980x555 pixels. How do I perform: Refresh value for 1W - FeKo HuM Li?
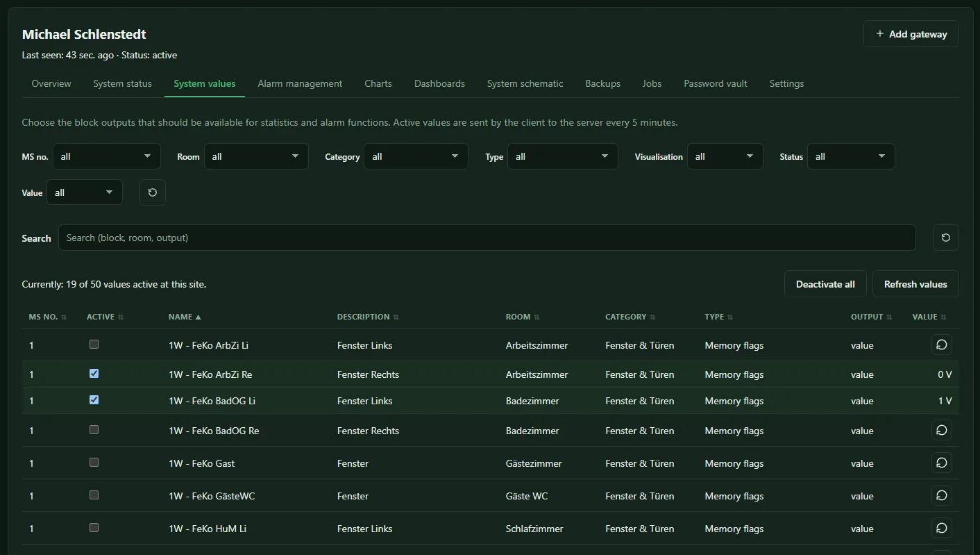click(x=941, y=528)
